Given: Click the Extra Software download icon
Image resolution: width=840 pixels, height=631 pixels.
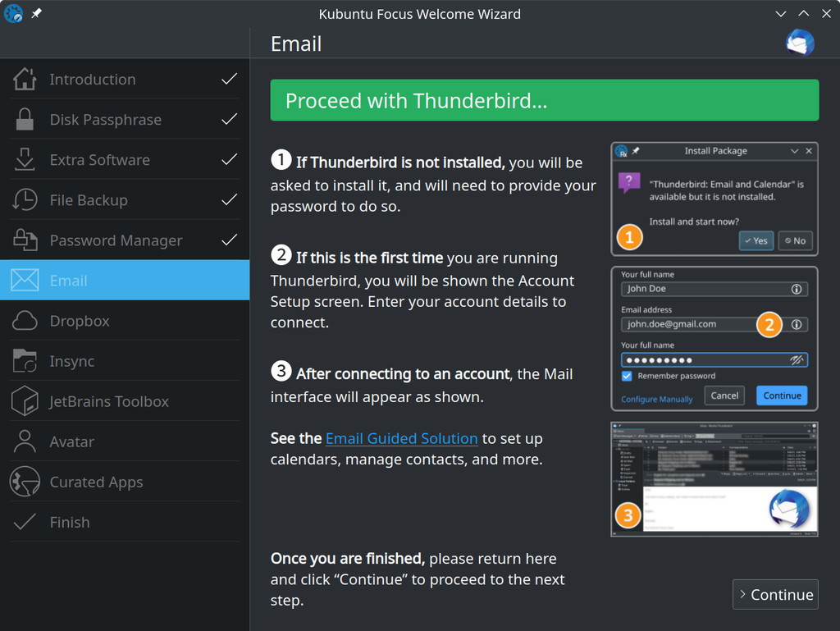Looking at the screenshot, I should (25, 160).
